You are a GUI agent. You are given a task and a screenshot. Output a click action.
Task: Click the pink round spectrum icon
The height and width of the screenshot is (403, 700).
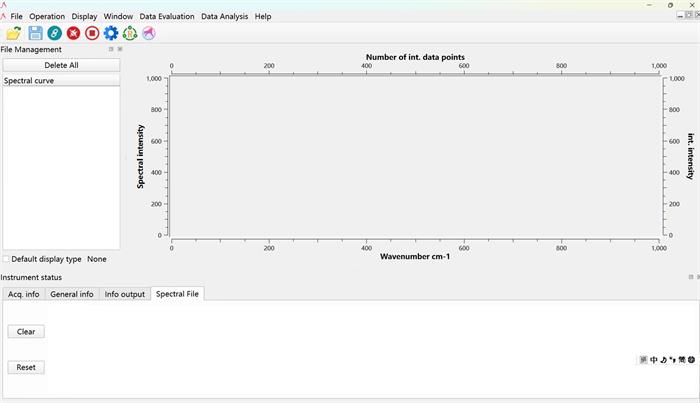(149, 33)
